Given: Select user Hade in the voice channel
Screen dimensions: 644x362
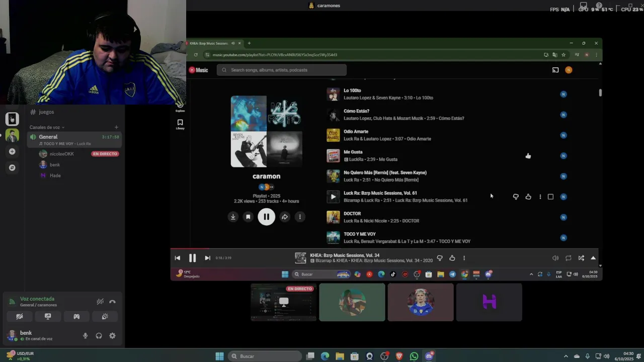Looking at the screenshot, I should [55, 175].
